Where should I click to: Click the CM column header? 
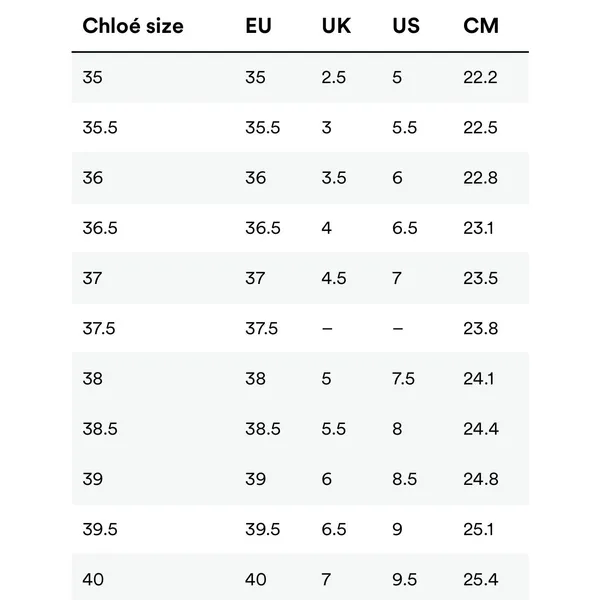[x=481, y=26]
